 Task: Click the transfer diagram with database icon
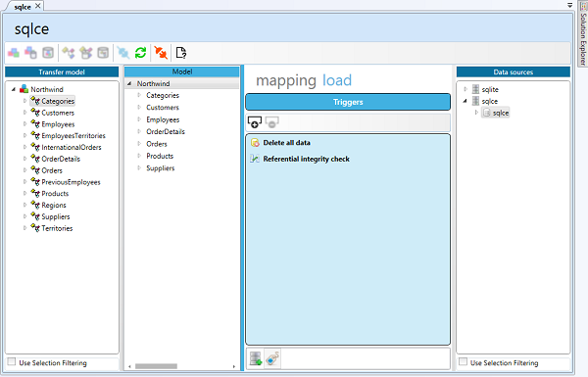click(86, 53)
